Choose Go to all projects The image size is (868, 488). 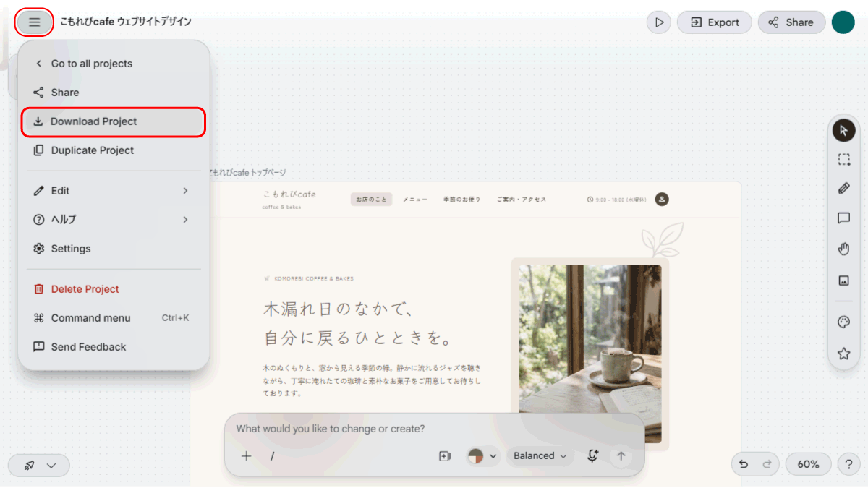click(x=114, y=64)
